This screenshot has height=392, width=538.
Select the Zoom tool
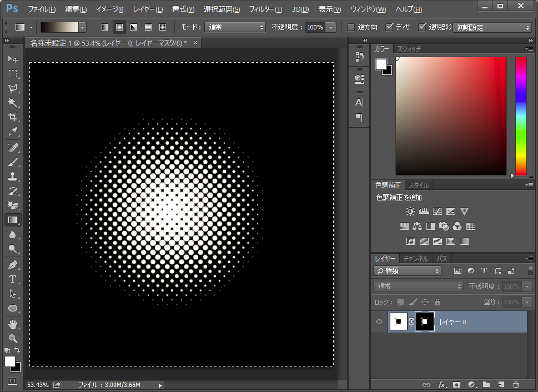pos(12,338)
